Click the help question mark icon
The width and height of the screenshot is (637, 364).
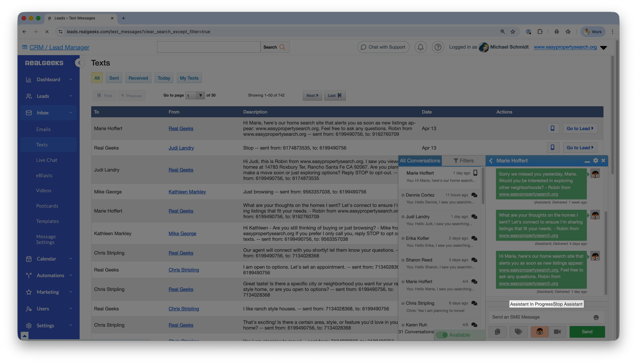pos(438,47)
